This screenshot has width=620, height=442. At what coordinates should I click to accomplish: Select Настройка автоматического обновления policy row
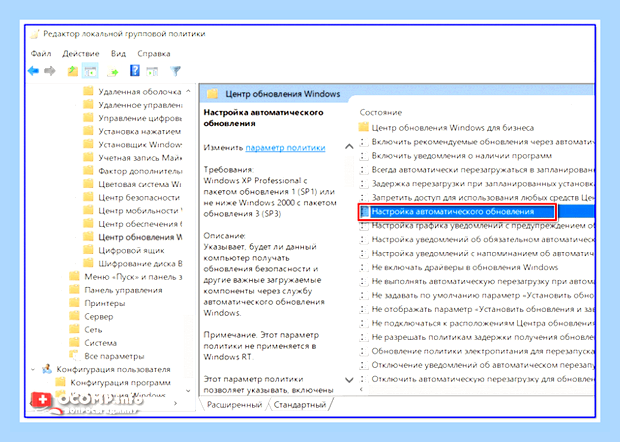point(476,212)
